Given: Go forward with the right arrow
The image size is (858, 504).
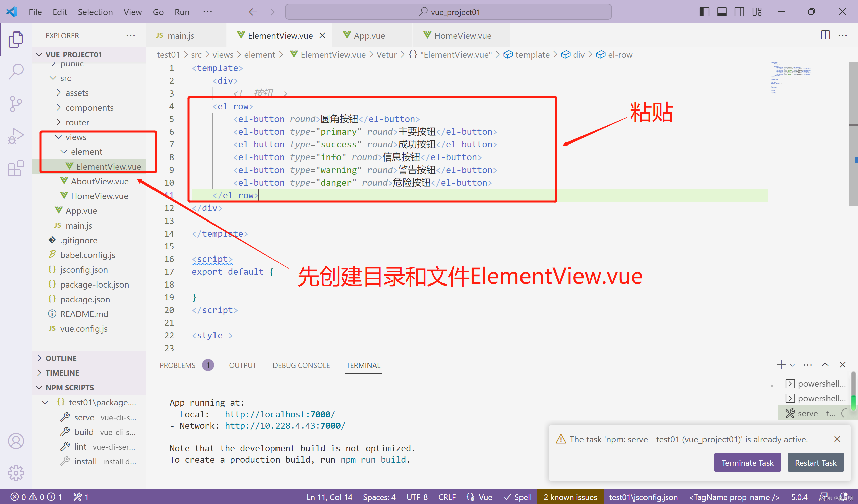Looking at the screenshot, I should [x=271, y=12].
